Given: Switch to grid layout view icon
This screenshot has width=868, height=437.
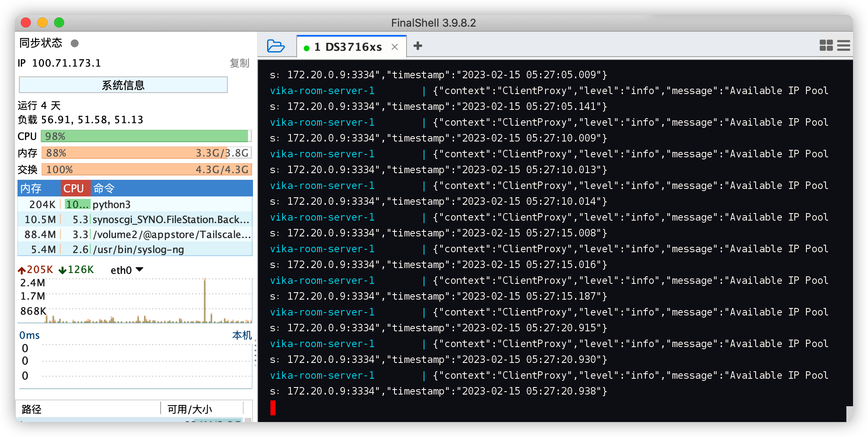Looking at the screenshot, I should click(x=826, y=45).
